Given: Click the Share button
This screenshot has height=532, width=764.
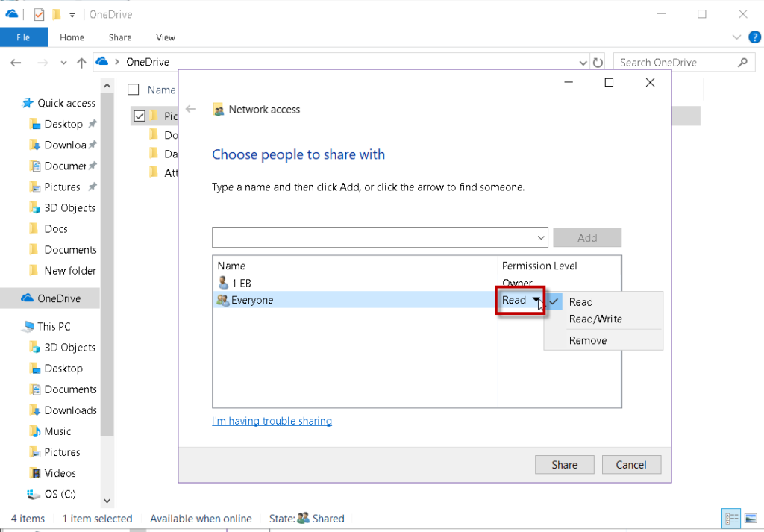Looking at the screenshot, I should [564, 465].
